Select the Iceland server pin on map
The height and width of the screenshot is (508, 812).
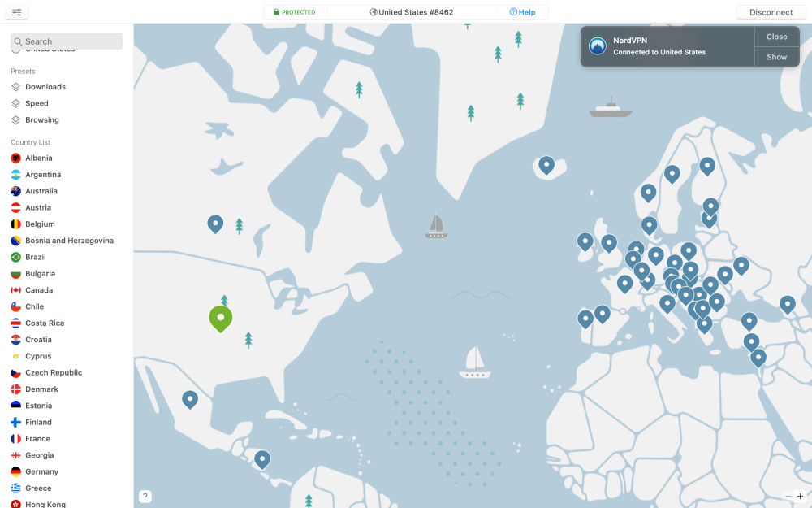tap(546, 165)
